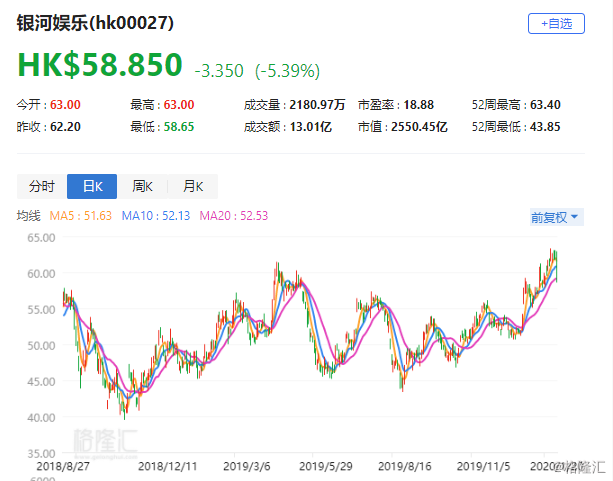The image size is (613, 481).
Task: Click the 2018/8/27 date axis label
Action: pos(63,466)
